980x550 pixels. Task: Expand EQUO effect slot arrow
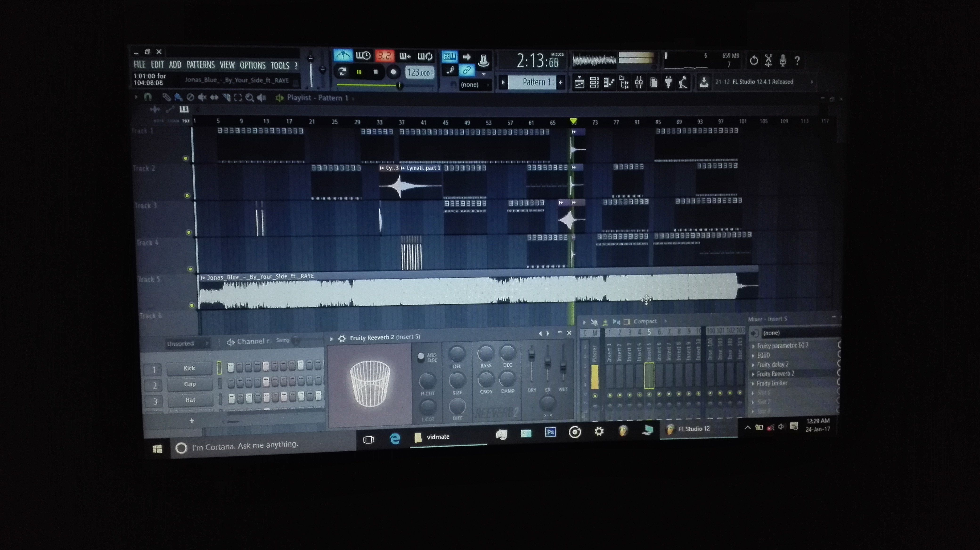753,356
